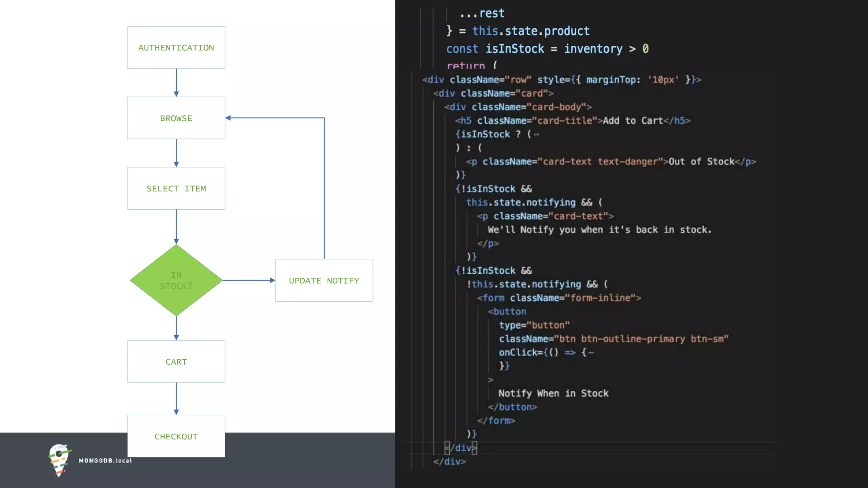Click the 'Out of Stock' text in code
Viewport: 868px width, 488px height.
(701, 161)
